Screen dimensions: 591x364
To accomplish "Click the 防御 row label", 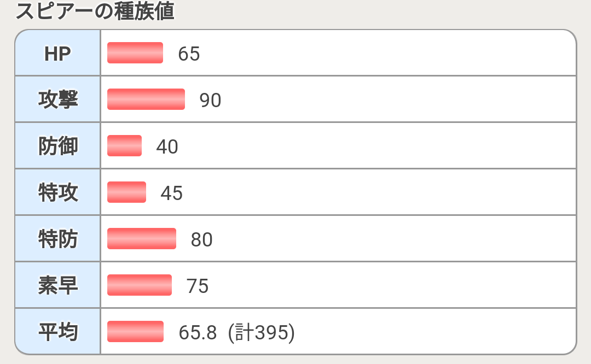I will pos(57,146).
